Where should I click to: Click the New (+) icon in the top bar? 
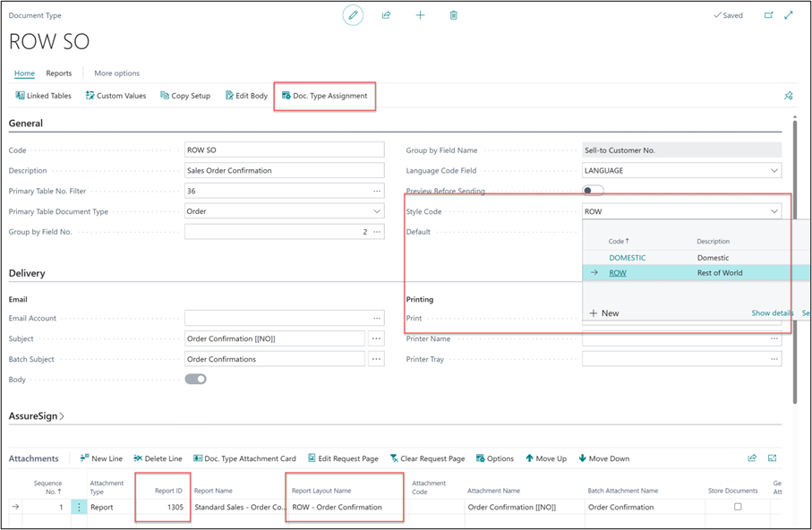point(420,15)
